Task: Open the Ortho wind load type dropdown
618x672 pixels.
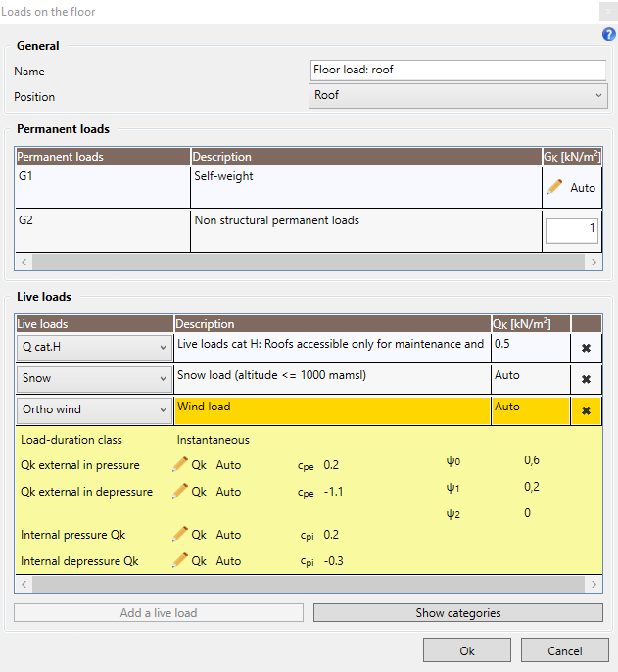Action: tap(94, 409)
